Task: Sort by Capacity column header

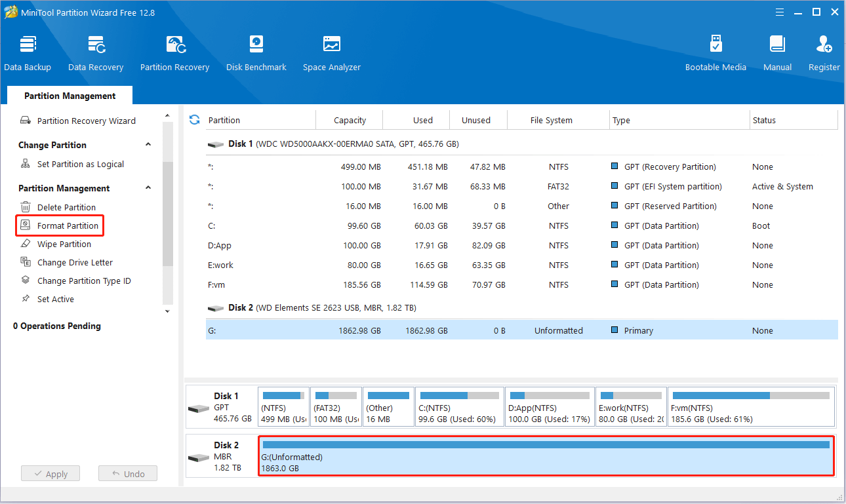Action: [349, 120]
